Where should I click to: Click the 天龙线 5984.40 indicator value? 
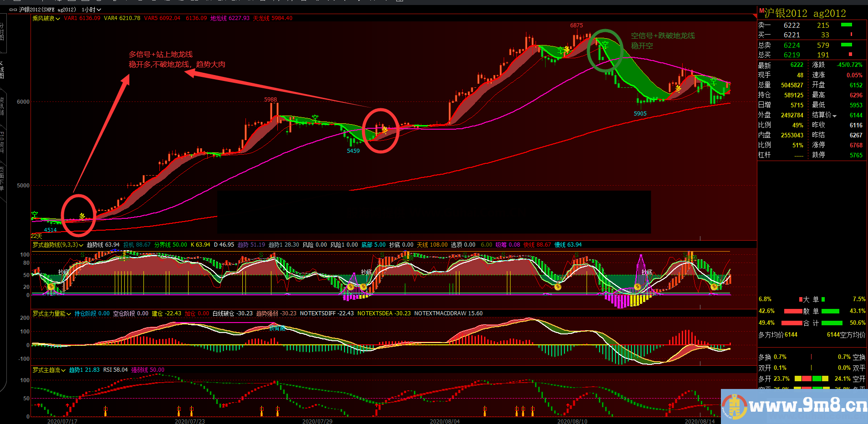[x=273, y=19]
